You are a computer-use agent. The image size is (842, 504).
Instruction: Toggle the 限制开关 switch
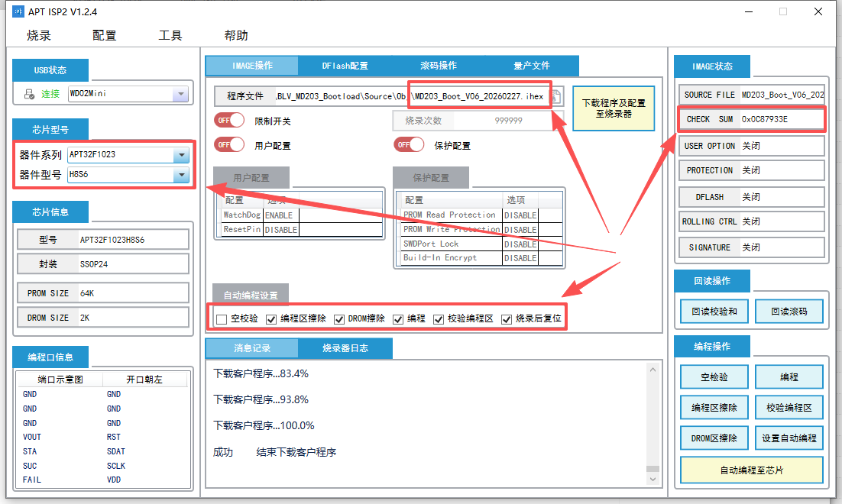[x=229, y=121]
